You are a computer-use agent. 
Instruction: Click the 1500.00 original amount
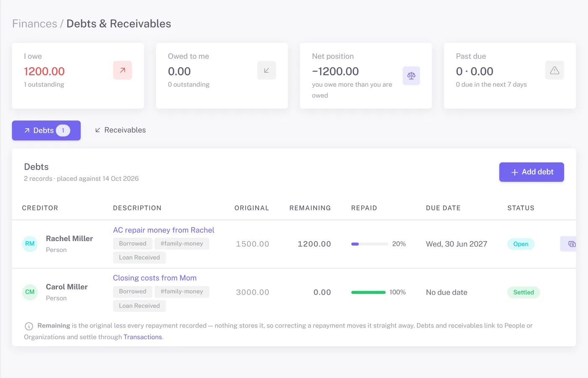pyautogui.click(x=252, y=244)
